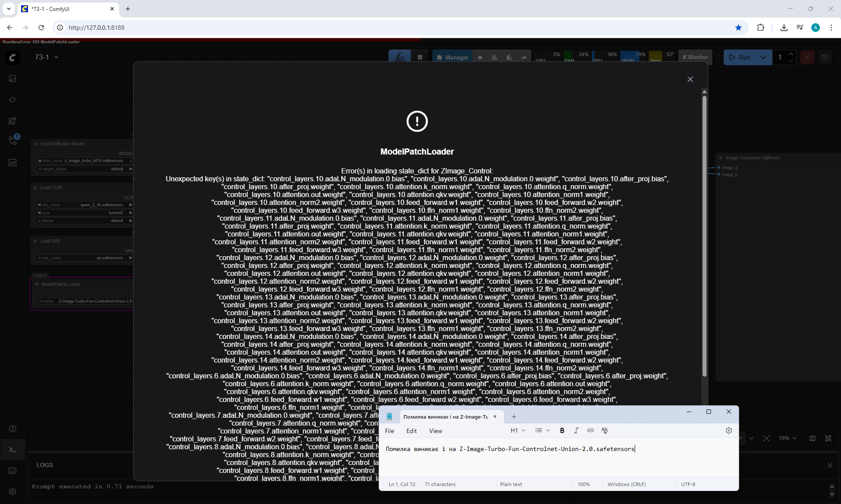Toggle the K Monitor panel
Image resolution: width=841 pixels, height=504 pixels.
coord(695,57)
